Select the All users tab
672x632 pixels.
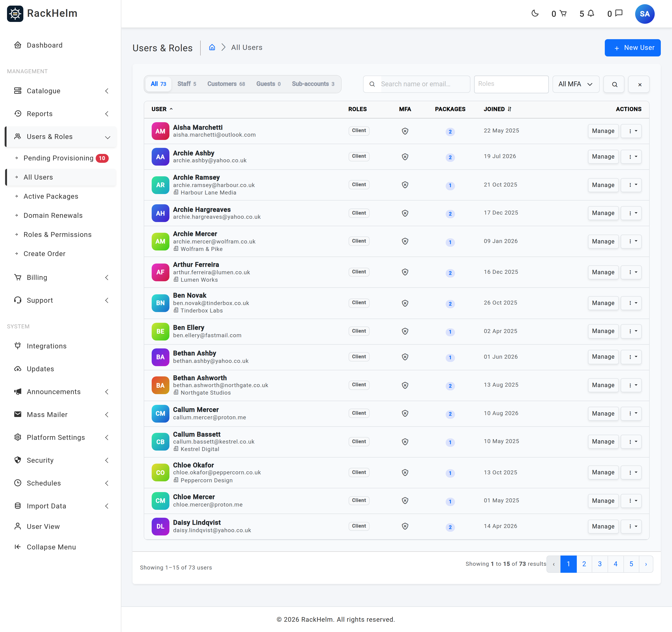click(158, 84)
